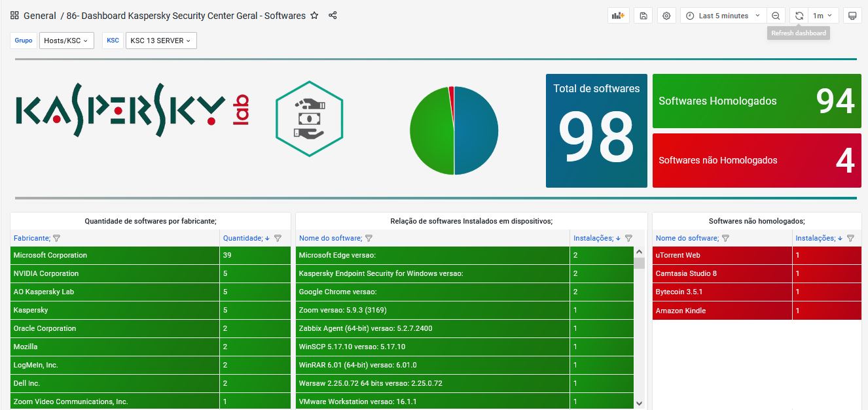
Task: Select the Zabbix Agent (64-bit) row
Action: [465, 328]
